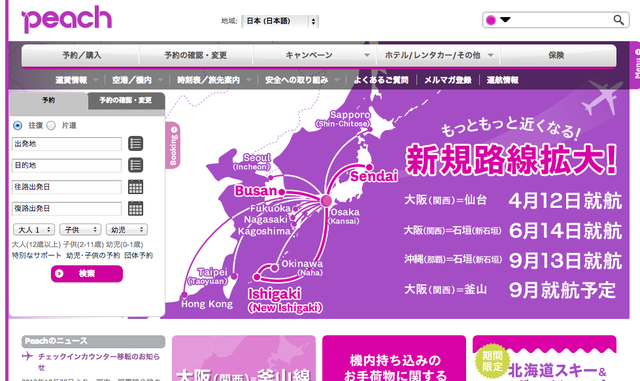Open 幼児・子供の予約 link
Screen dimensions: 640x381
coord(93,256)
